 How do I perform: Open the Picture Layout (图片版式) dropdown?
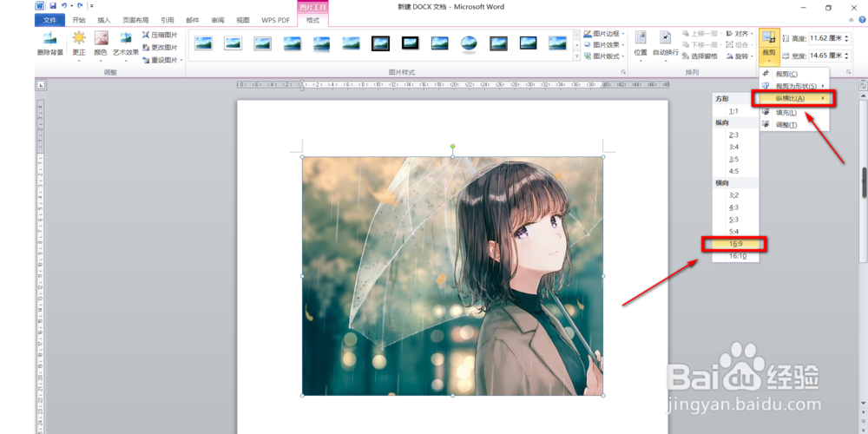(604, 56)
